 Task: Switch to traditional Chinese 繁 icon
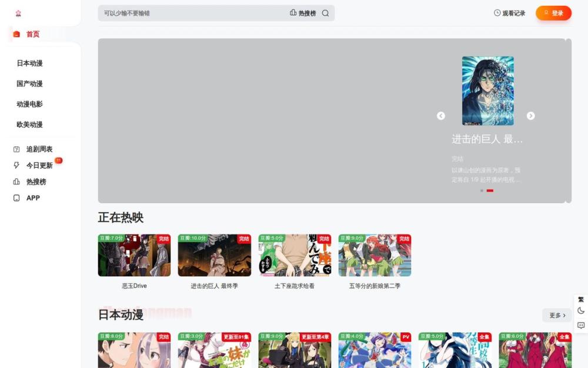pos(581,299)
